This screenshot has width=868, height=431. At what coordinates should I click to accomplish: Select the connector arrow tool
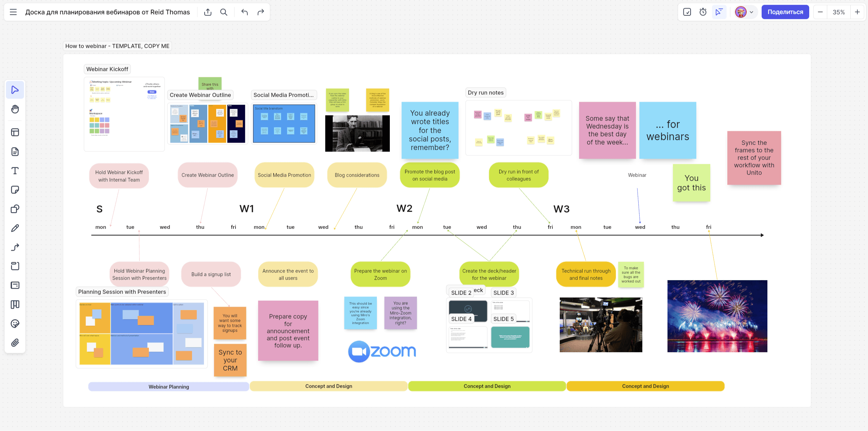click(x=15, y=247)
